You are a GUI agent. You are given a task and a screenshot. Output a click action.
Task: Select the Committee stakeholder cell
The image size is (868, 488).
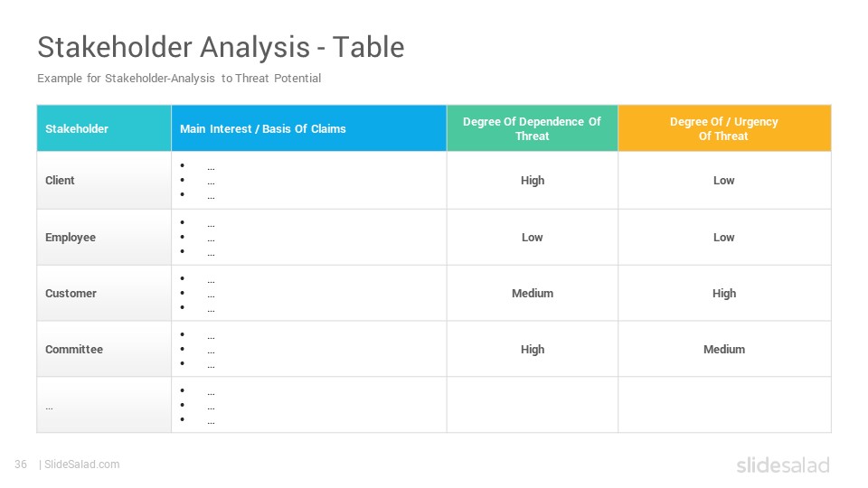point(104,349)
